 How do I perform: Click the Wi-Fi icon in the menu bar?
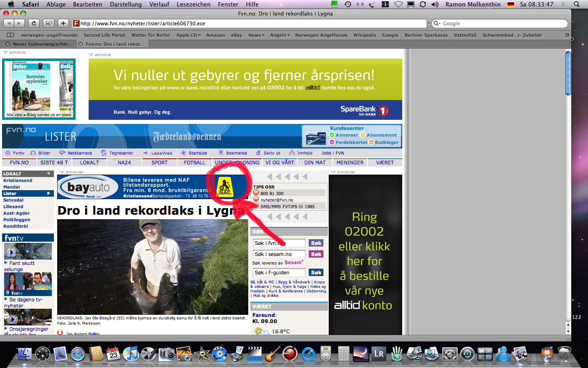[x=398, y=4]
